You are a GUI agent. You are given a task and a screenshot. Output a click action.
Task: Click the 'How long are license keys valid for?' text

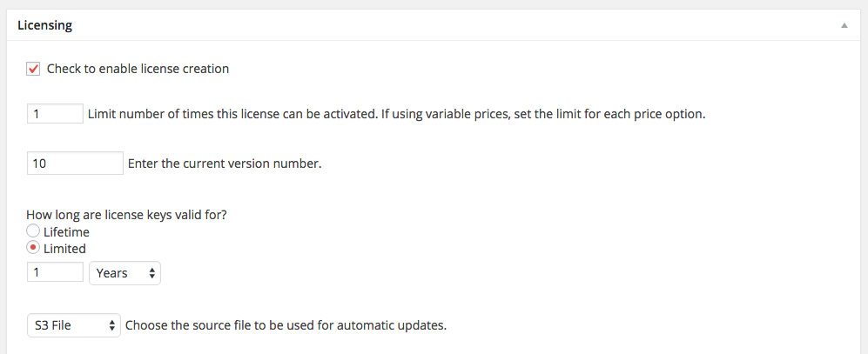[x=127, y=215]
